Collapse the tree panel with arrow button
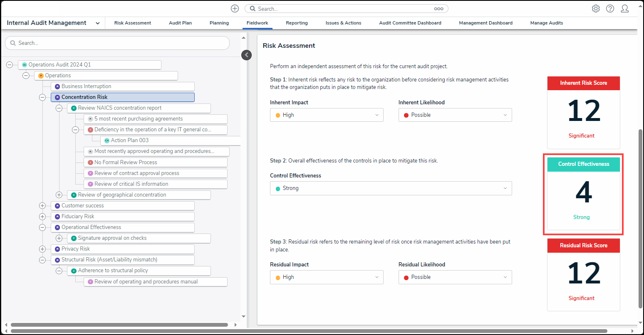Image resolution: width=644 pixels, height=335 pixels. point(246,55)
